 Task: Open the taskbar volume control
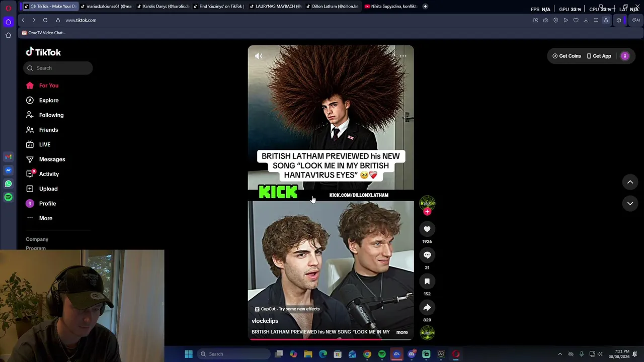coord(600,354)
